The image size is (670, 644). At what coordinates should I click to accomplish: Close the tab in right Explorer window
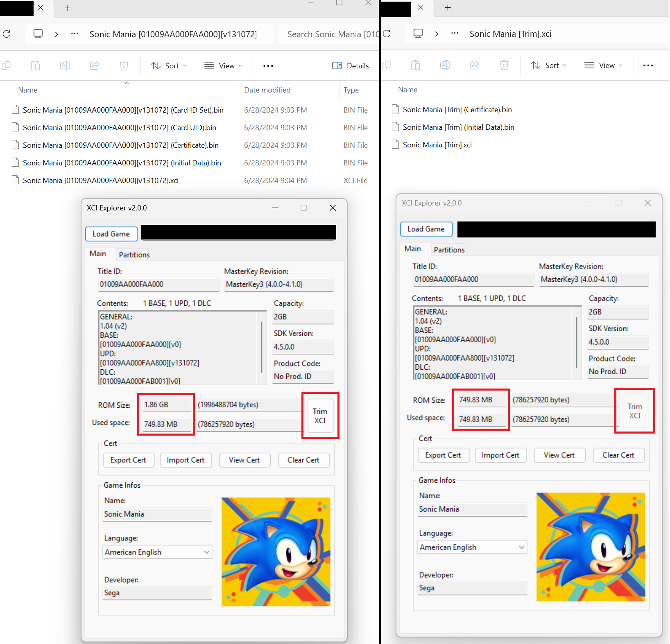(421, 7)
